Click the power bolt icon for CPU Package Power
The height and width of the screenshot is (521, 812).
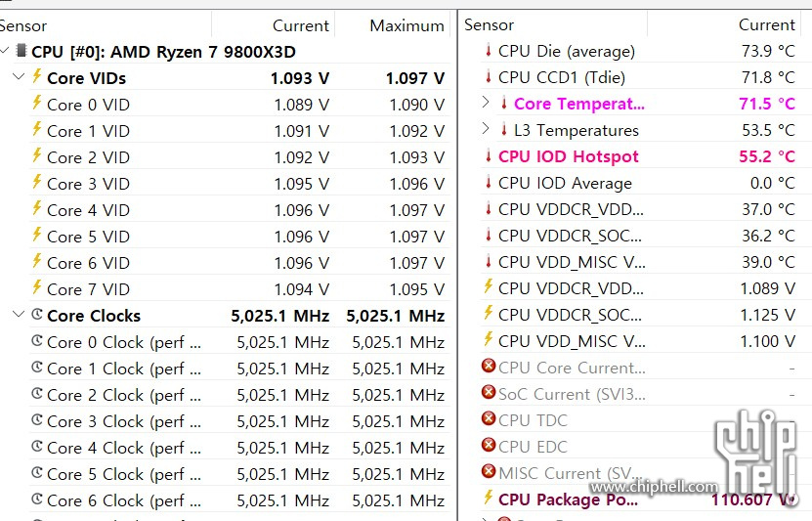tap(489, 499)
